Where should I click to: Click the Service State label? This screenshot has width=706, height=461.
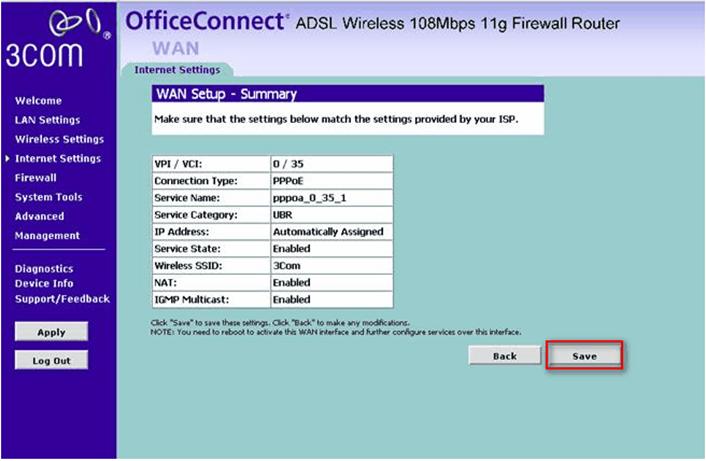click(x=187, y=249)
